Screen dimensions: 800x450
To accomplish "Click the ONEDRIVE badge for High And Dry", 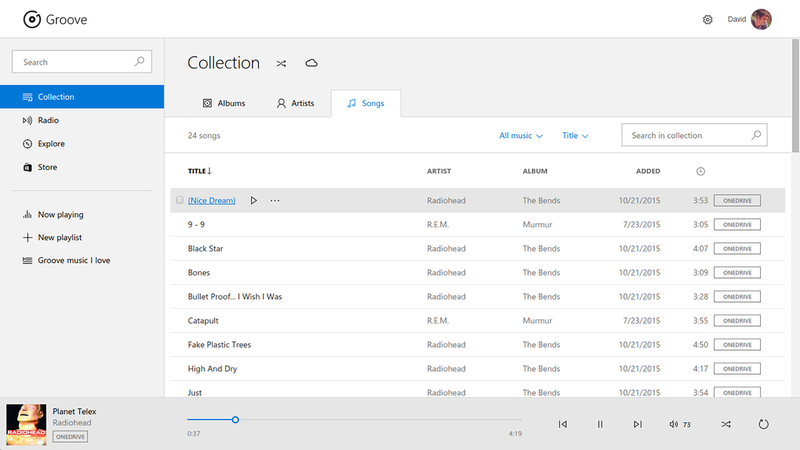I will (x=737, y=368).
